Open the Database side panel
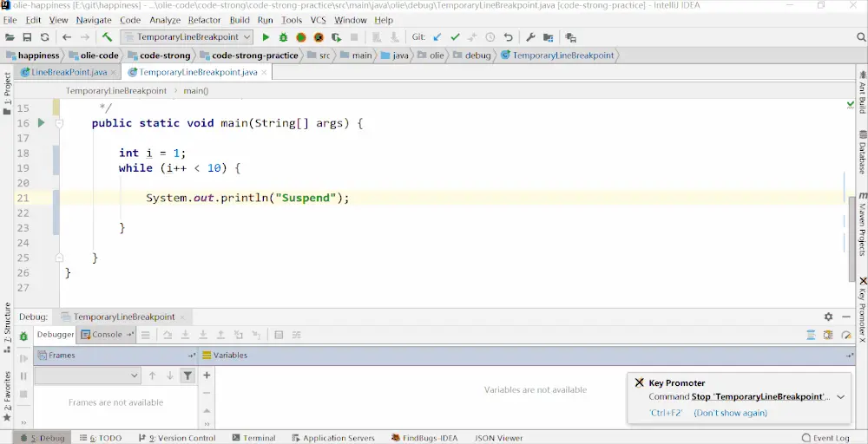The height and width of the screenshot is (444, 868). [x=862, y=152]
